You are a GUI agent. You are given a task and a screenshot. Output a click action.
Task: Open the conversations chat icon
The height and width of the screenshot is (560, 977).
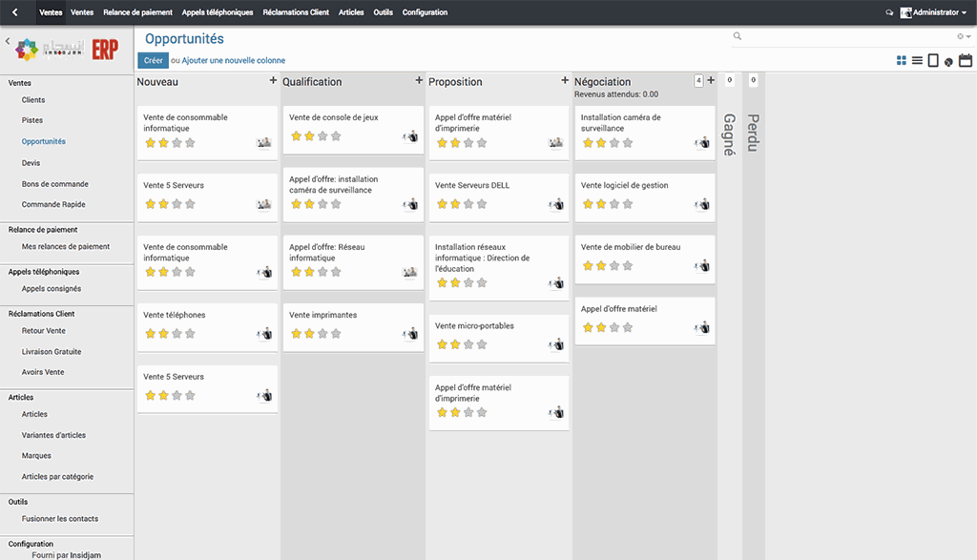tap(889, 13)
